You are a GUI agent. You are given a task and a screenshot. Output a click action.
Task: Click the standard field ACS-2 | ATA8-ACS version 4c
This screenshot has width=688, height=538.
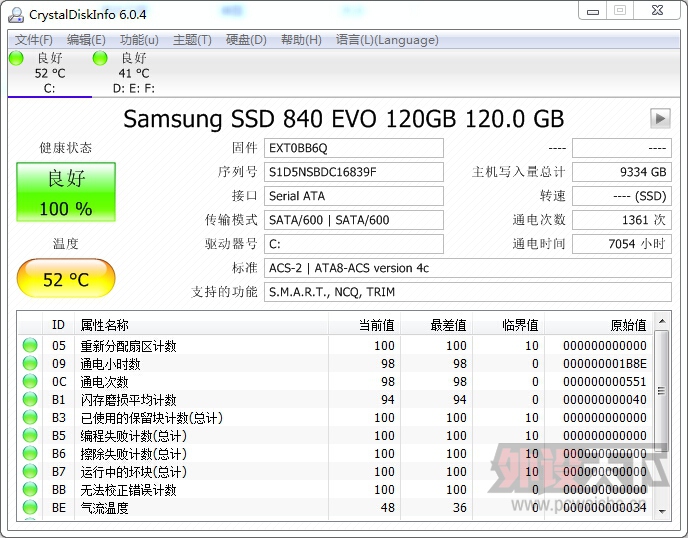click(468, 268)
